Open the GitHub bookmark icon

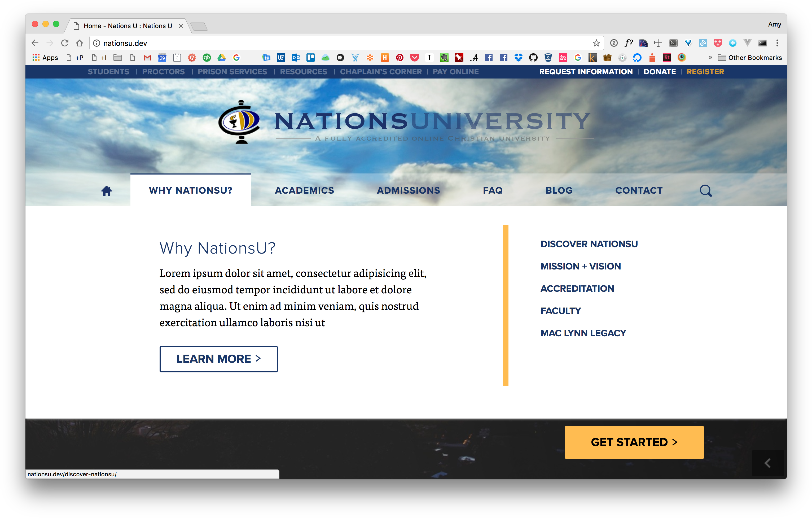click(533, 58)
